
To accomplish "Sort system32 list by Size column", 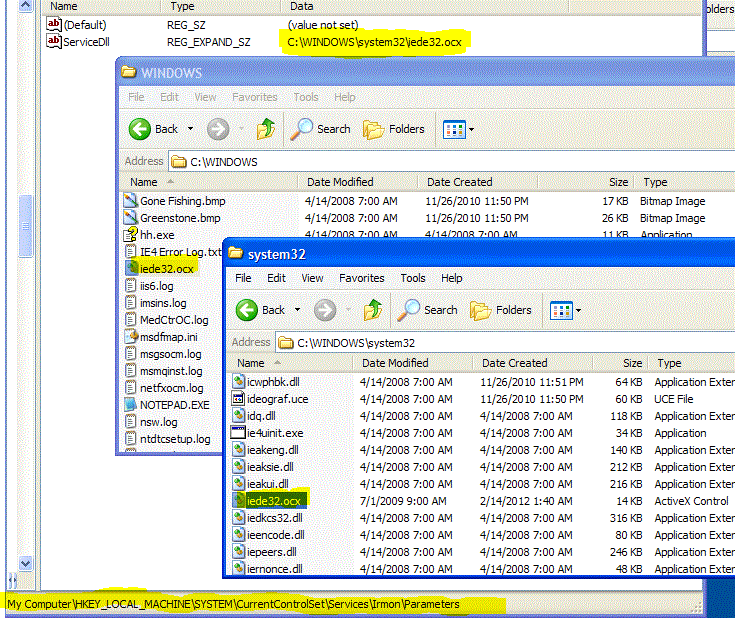I will [621, 363].
